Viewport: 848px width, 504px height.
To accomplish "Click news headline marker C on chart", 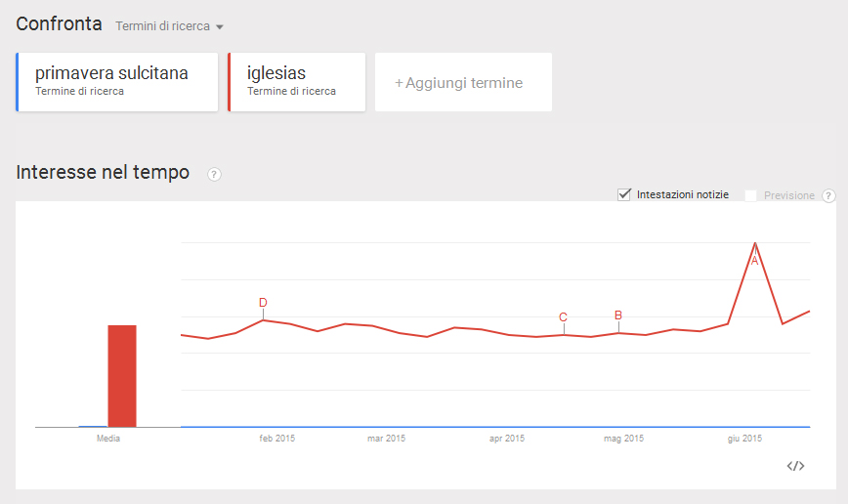I will tap(563, 316).
